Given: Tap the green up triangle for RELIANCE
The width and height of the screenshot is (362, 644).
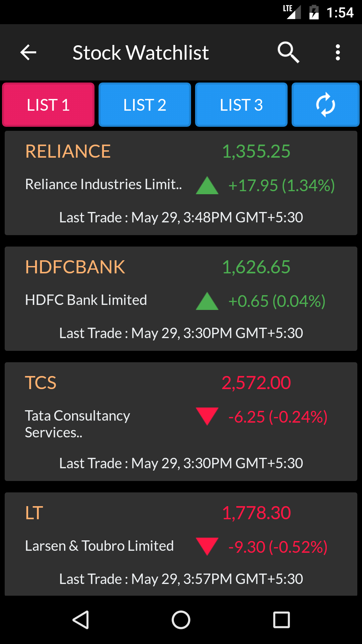Looking at the screenshot, I should click(x=207, y=185).
